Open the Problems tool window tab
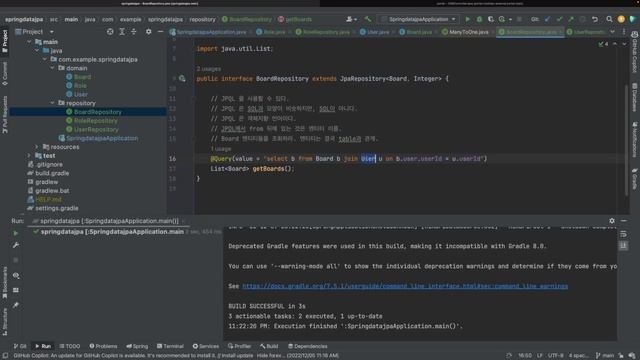This screenshot has width=640, height=360. click(x=103, y=346)
